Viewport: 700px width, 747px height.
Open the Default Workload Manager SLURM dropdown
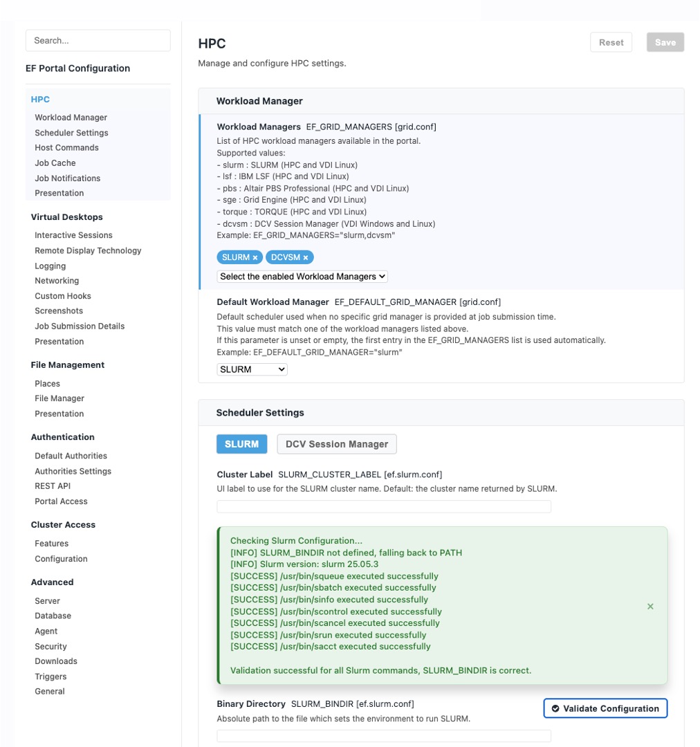(252, 369)
